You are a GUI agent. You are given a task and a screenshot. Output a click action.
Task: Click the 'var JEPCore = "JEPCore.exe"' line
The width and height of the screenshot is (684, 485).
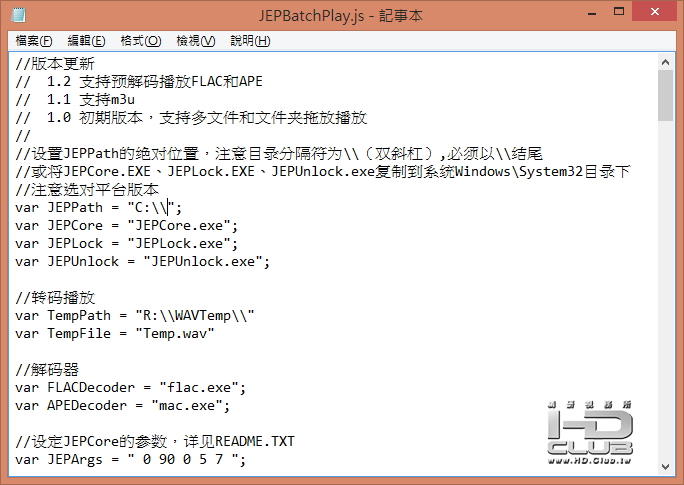pos(127,225)
